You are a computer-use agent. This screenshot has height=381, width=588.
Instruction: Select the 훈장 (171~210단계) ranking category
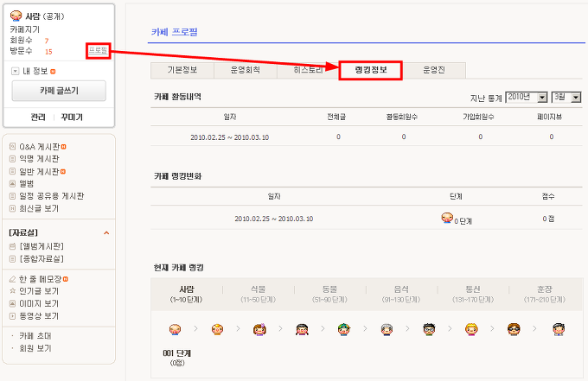(x=545, y=295)
